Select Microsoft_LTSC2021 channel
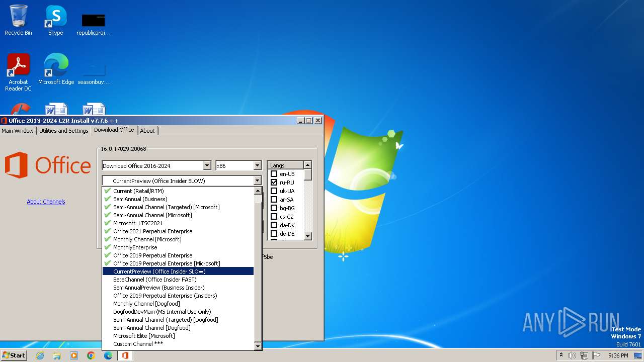Viewport: 644px width, 362px height. click(x=178, y=223)
